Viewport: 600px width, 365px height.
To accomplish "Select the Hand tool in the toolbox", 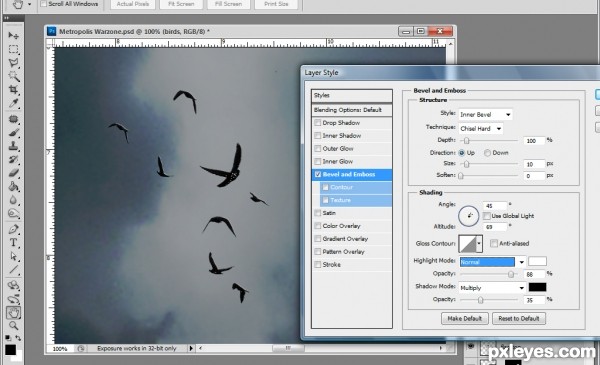I will [13, 313].
